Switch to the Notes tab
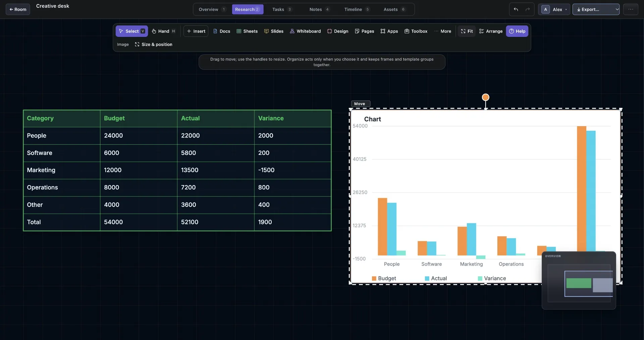This screenshot has height=340, width=644. 320,9
